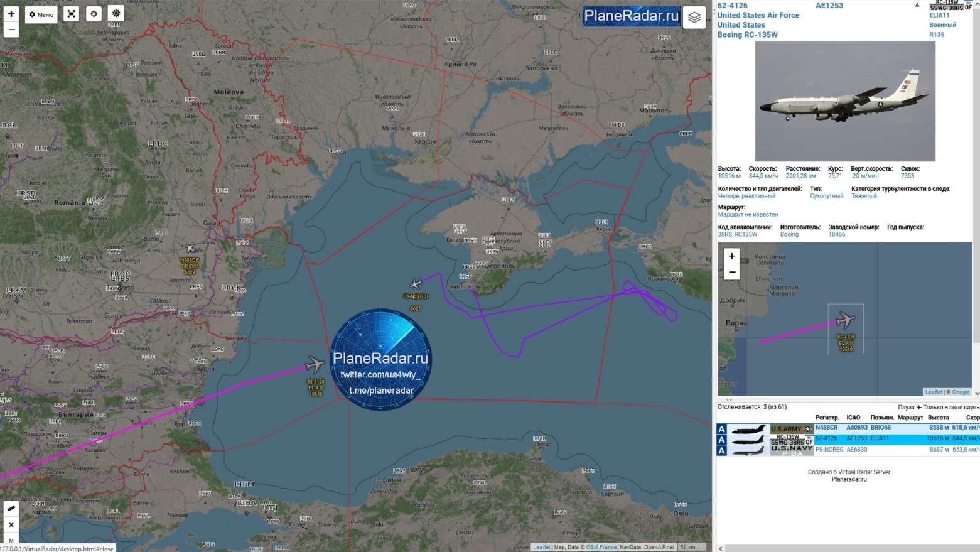Sort list by Позывн. column
The width and height of the screenshot is (980, 552).
click(882, 418)
